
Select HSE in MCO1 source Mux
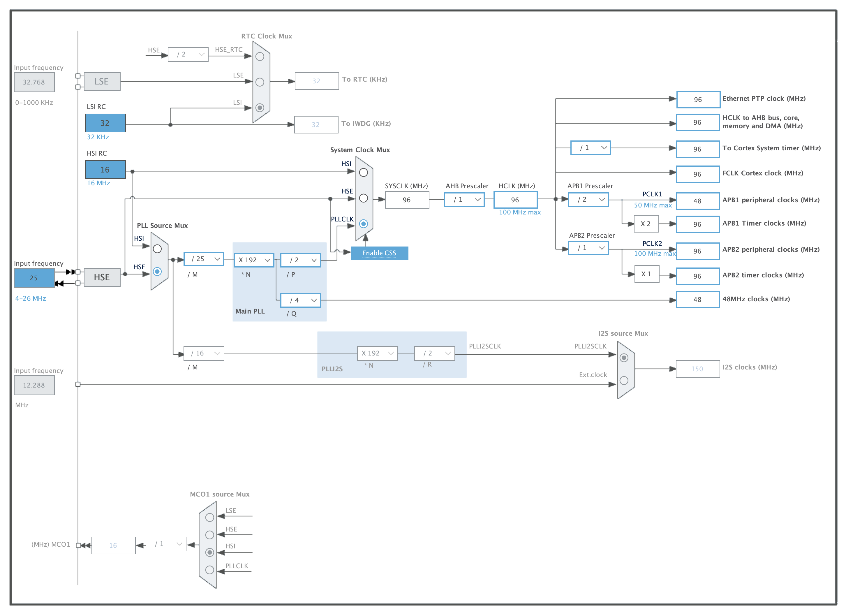210,535
